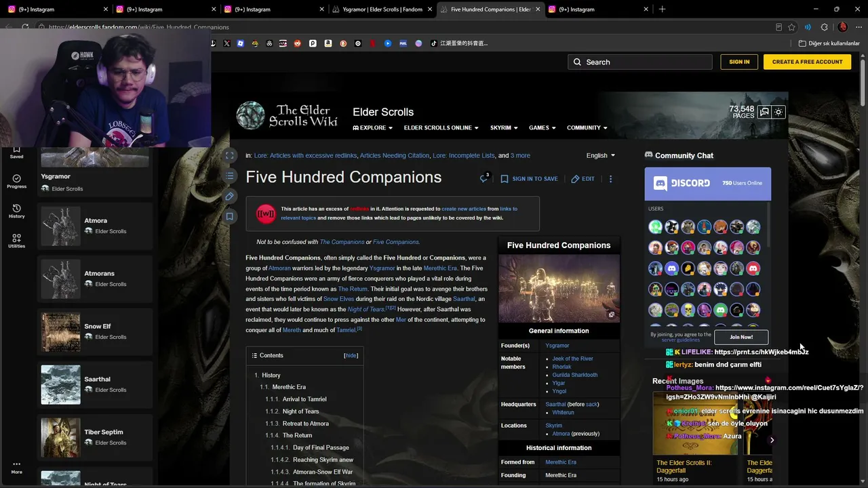Open 'Jeek of the River' link
Viewport: 868px width, 488px height.
tap(572, 359)
